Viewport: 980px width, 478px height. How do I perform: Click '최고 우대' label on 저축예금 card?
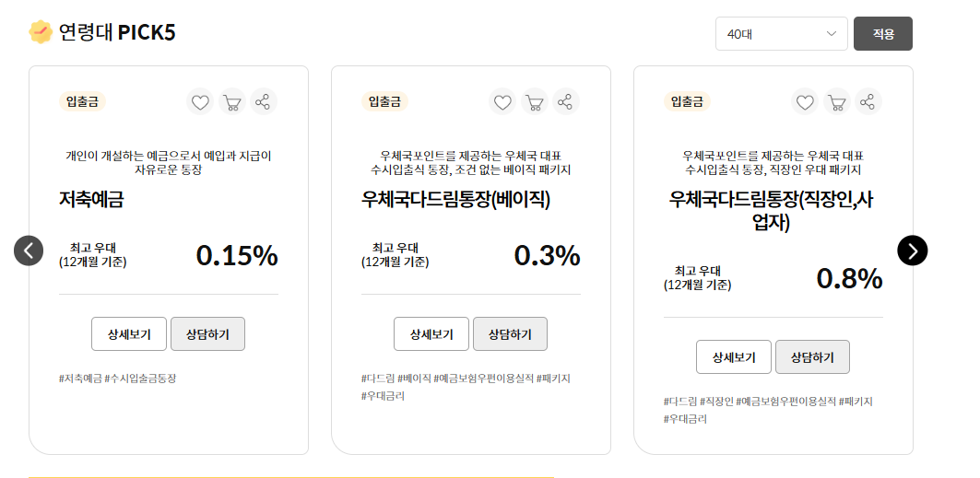click(x=92, y=248)
